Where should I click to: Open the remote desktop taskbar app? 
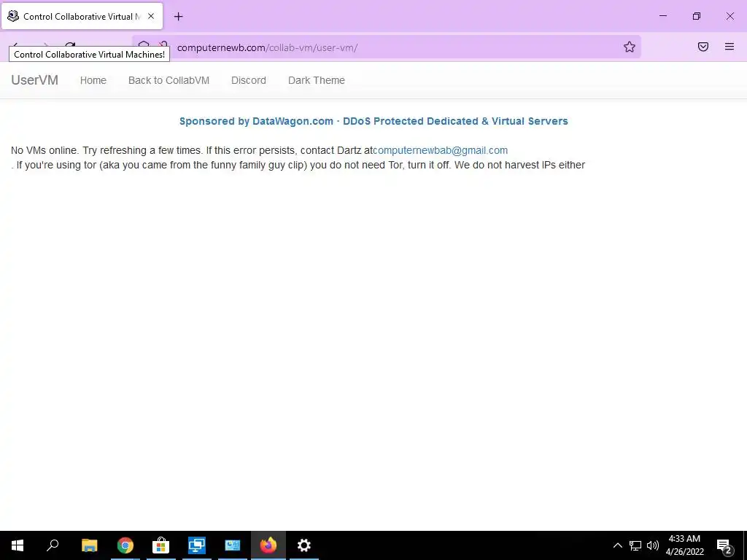[x=197, y=545]
